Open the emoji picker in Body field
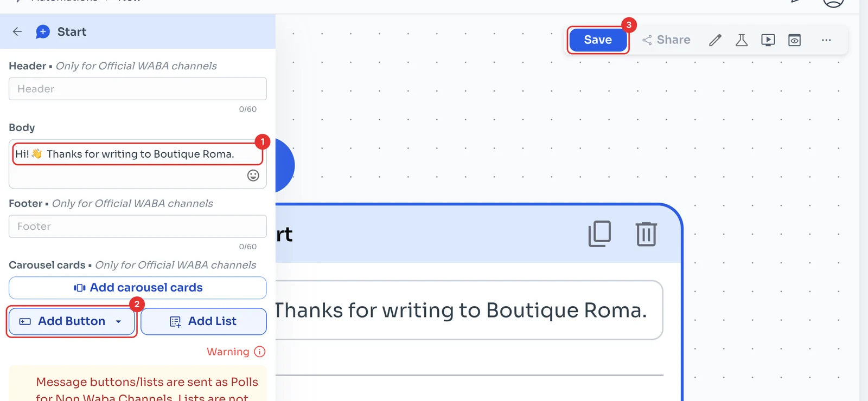 click(253, 176)
